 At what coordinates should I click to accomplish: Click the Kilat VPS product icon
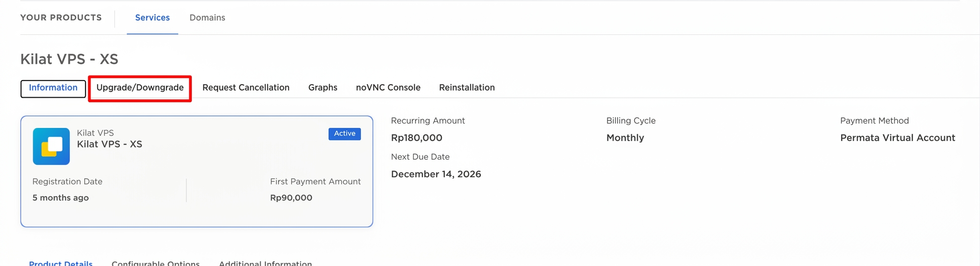coord(51,146)
